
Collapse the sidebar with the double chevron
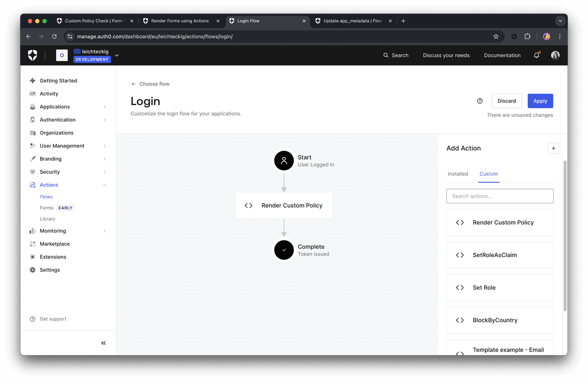coord(103,343)
